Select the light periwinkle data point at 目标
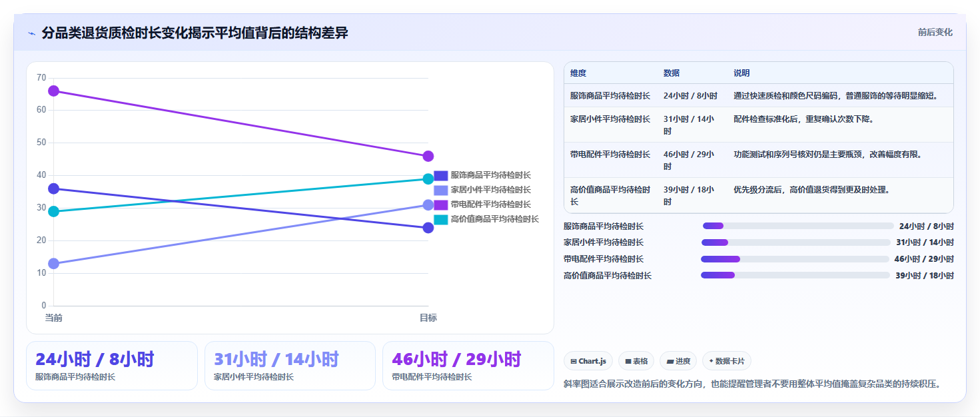 click(x=428, y=205)
